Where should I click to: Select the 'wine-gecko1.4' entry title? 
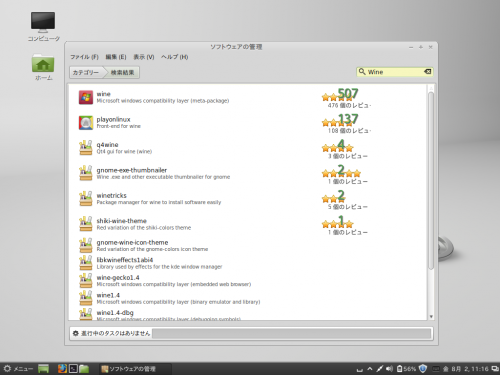(x=118, y=277)
